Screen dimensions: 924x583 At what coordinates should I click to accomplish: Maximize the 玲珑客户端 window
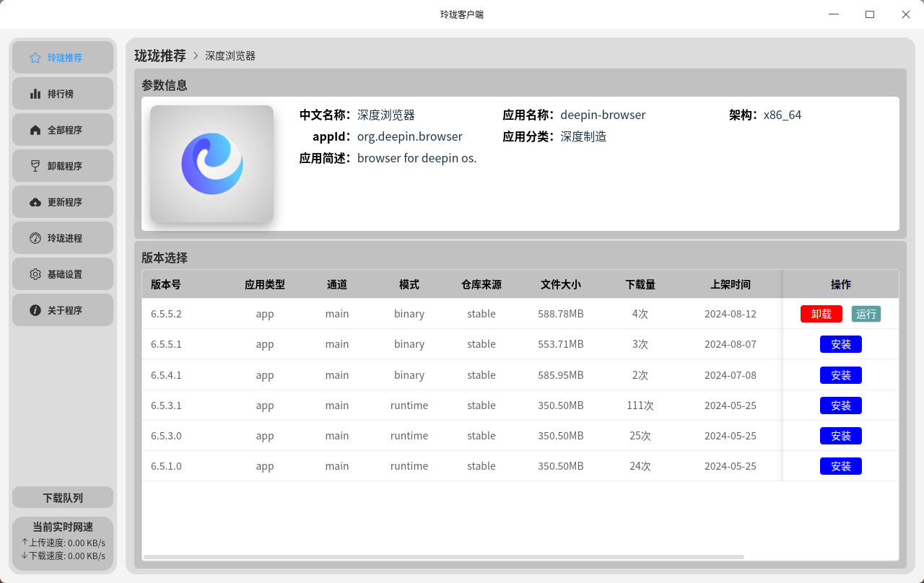870,14
